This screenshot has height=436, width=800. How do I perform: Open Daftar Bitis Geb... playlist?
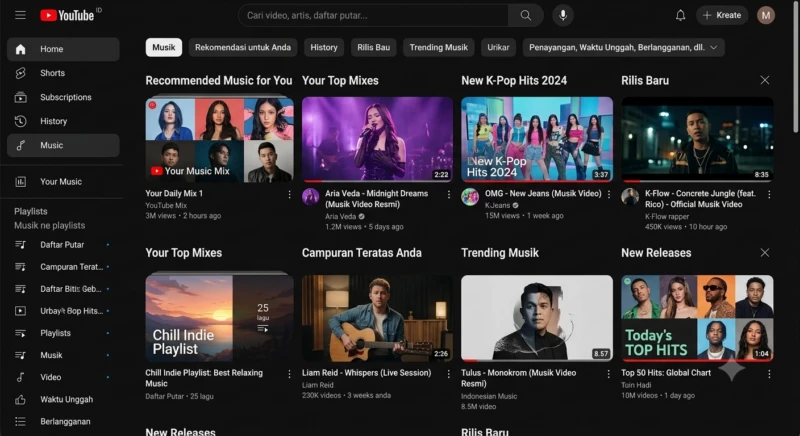pos(63,289)
